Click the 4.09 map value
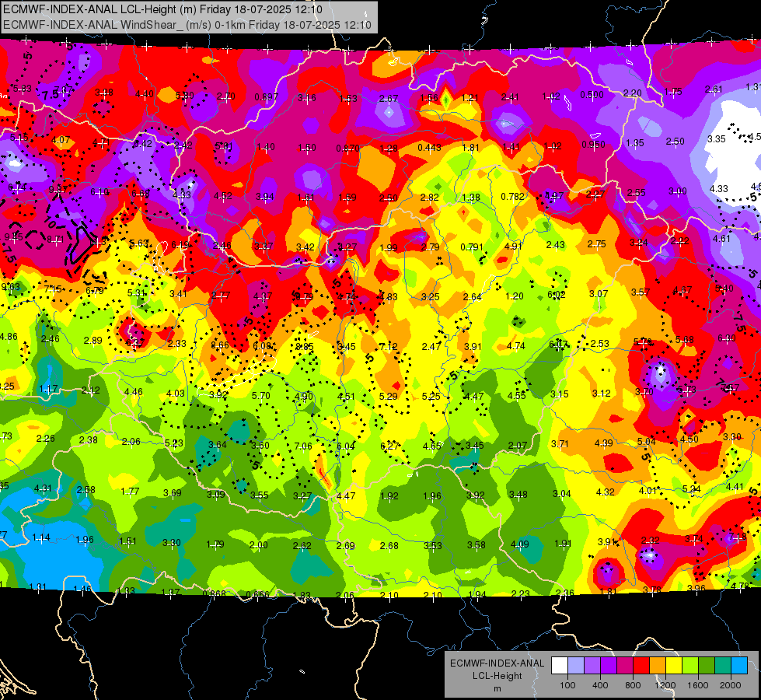761x700 pixels. [x=519, y=544]
